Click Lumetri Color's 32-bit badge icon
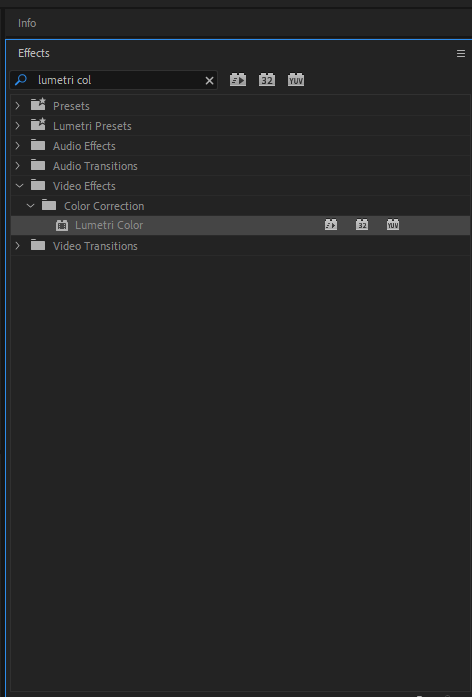This screenshot has height=697, width=472. point(362,225)
